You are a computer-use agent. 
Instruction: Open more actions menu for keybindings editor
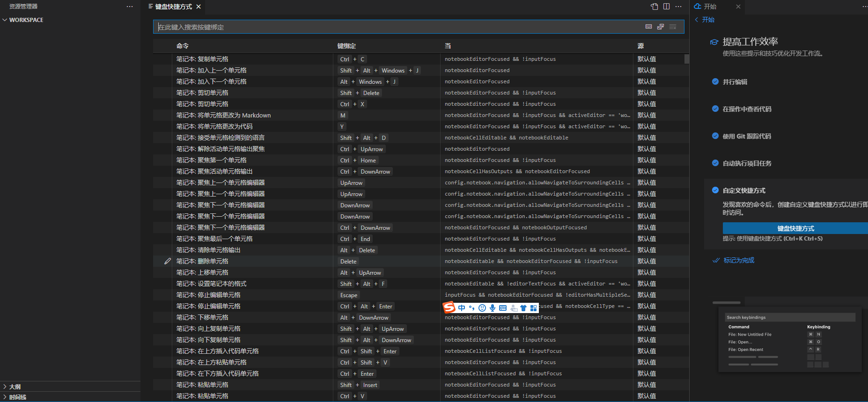(x=678, y=7)
